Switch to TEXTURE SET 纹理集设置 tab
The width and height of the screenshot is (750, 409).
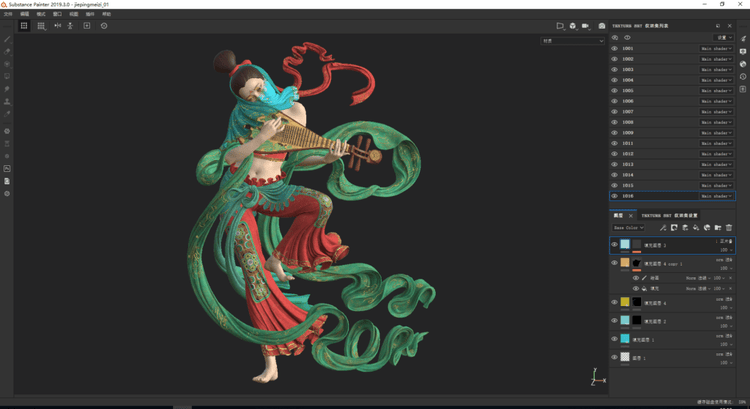coord(669,216)
